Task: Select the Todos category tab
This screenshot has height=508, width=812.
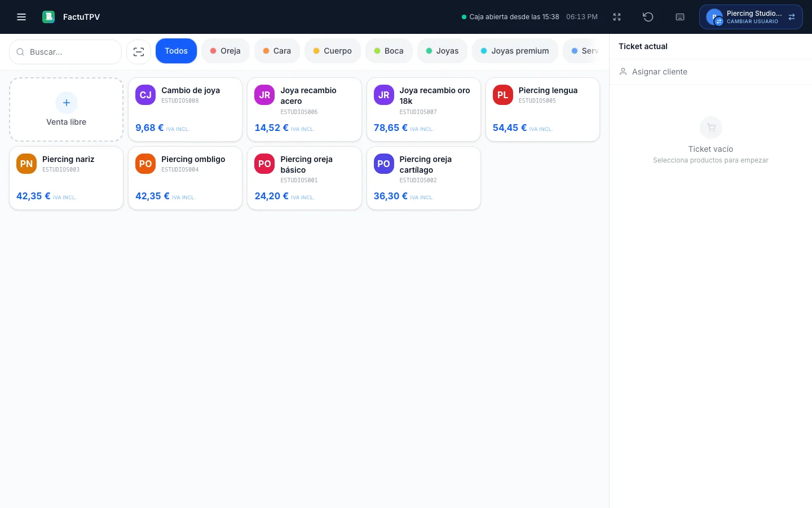Action: click(x=176, y=51)
